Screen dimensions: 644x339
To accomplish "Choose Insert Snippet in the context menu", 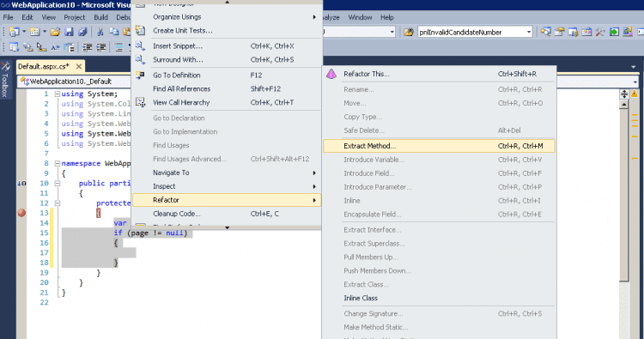I will pyautogui.click(x=227, y=46).
